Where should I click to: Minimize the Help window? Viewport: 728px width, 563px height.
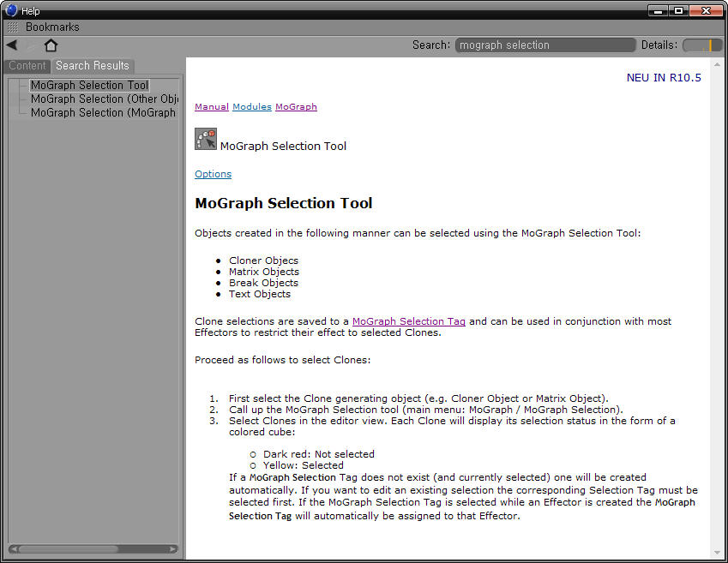[x=659, y=10]
